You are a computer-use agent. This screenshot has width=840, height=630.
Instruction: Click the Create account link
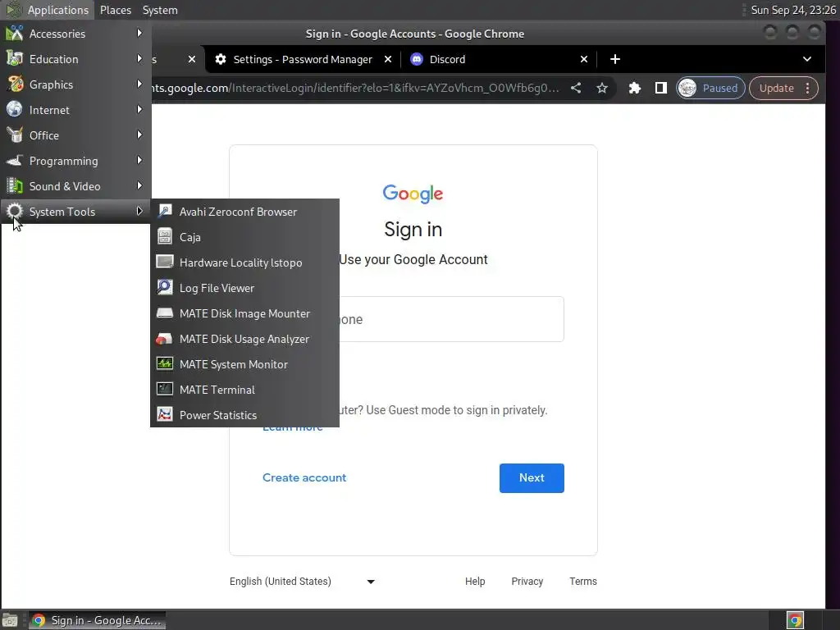click(304, 478)
